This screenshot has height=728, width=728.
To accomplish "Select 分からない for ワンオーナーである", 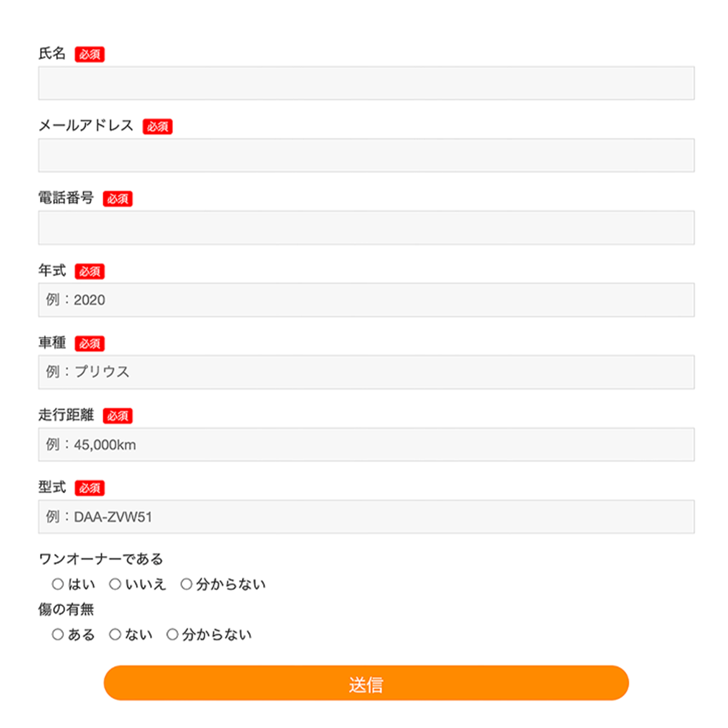I will pos(186,584).
